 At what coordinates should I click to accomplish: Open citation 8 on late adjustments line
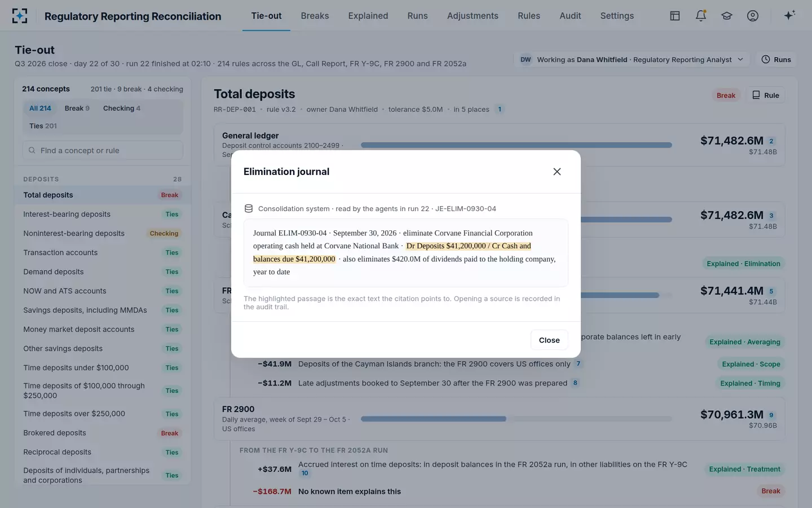point(575,383)
